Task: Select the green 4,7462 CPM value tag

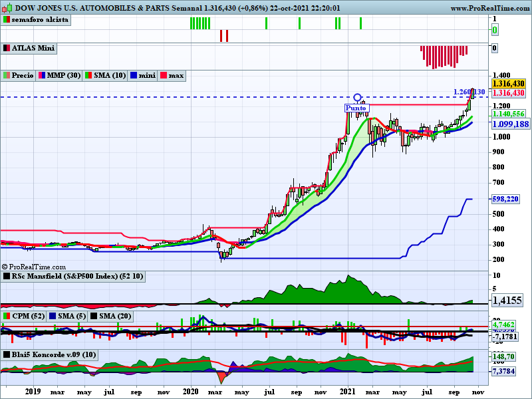Action: click(x=503, y=325)
